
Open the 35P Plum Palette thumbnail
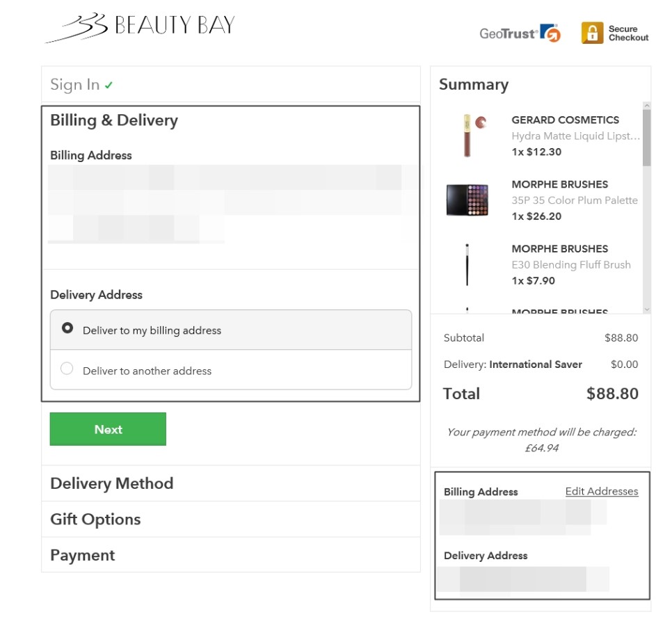click(467, 200)
